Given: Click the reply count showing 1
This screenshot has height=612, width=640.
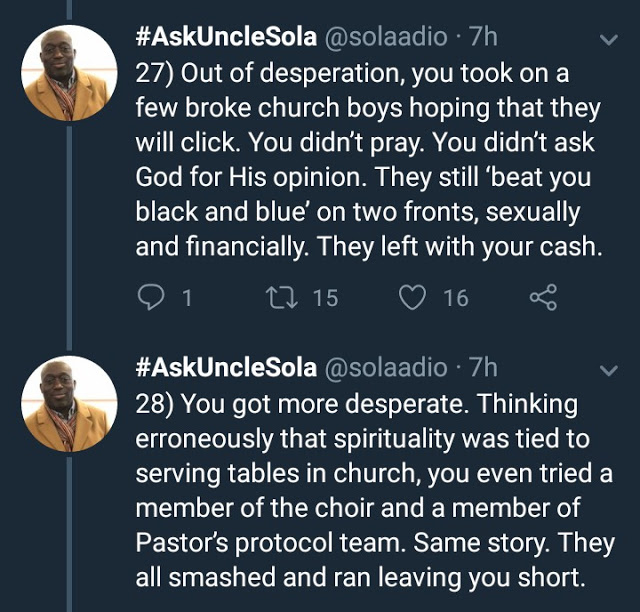Looking at the screenshot, I should 186,297.
